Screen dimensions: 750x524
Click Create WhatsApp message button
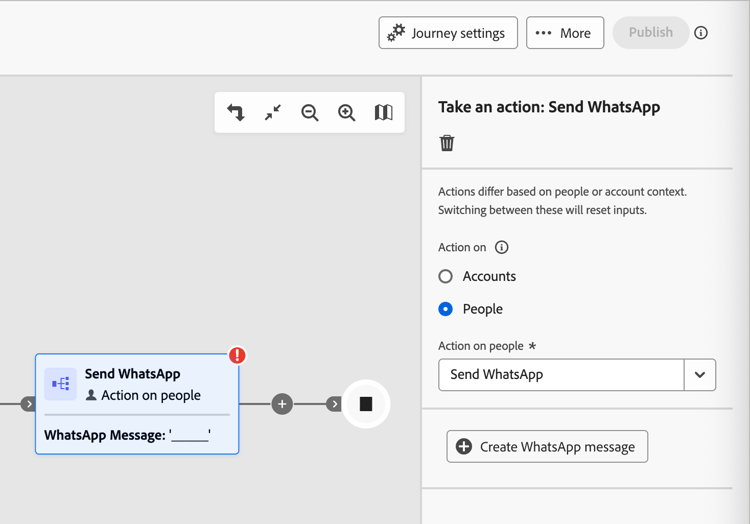click(547, 447)
